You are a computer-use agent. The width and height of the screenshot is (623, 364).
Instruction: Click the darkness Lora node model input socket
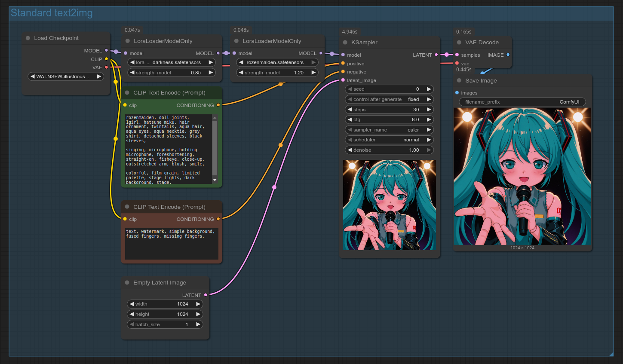click(126, 53)
